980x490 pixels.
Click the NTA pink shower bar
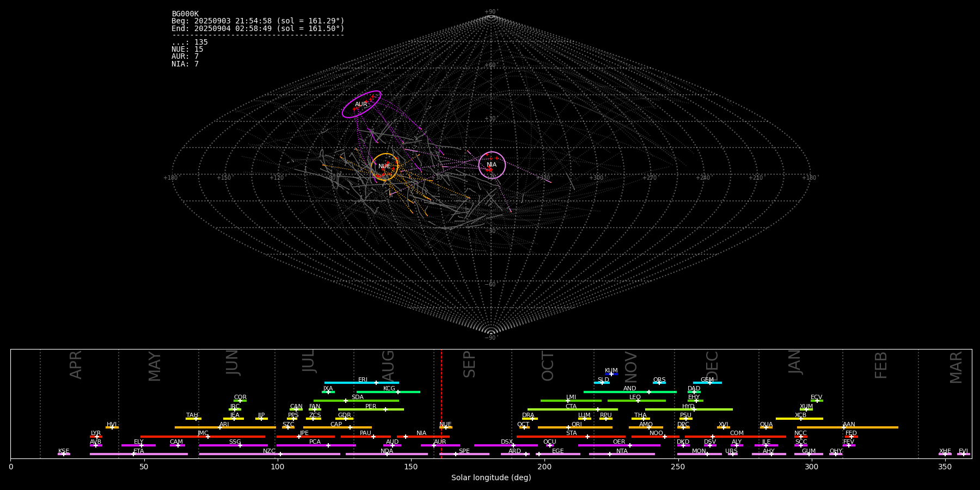[622, 454]
